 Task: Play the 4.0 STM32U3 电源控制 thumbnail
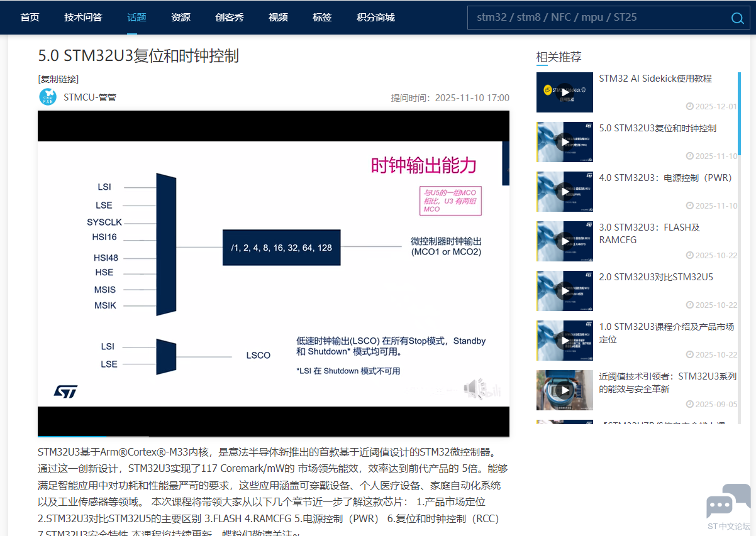[565, 192]
